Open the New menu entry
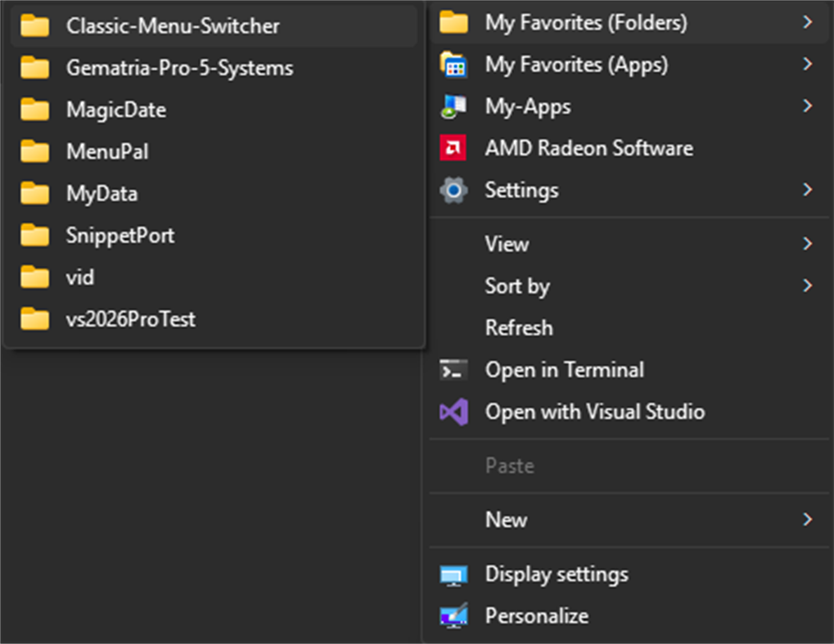 (x=629, y=520)
